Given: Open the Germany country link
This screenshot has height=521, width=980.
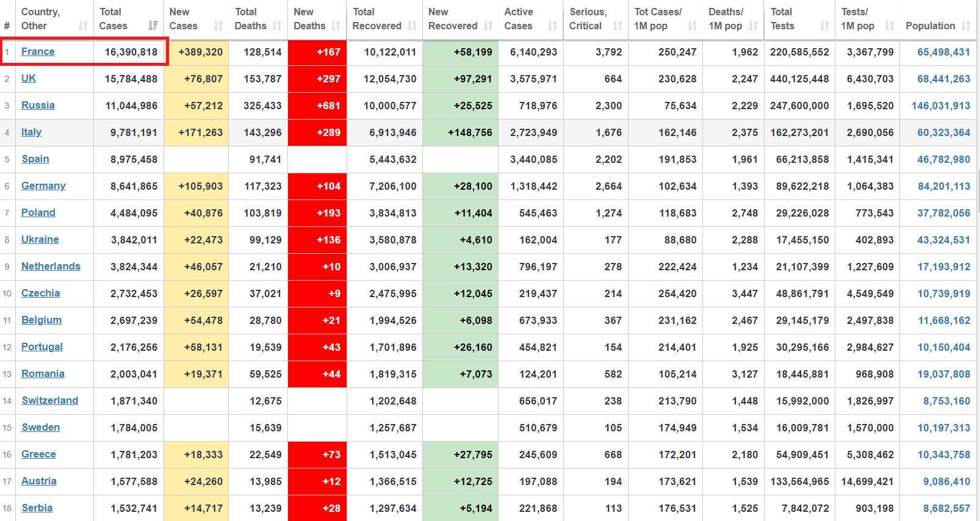Looking at the screenshot, I should (x=43, y=186).
